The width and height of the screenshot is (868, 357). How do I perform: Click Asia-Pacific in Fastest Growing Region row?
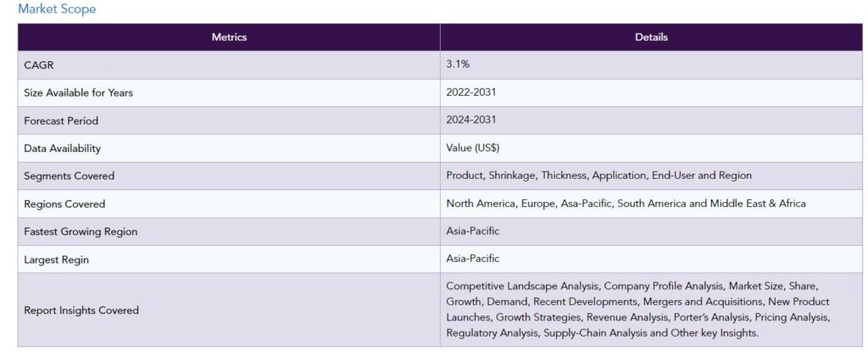click(x=473, y=231)
